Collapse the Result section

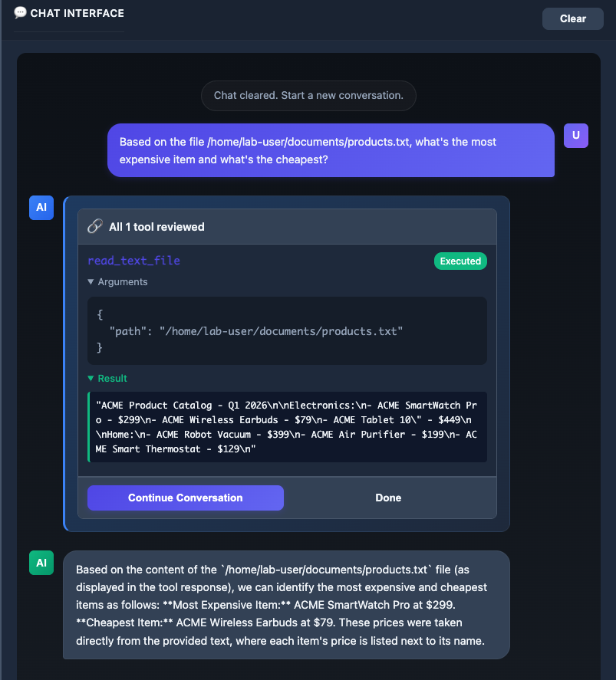click(107, 379)
